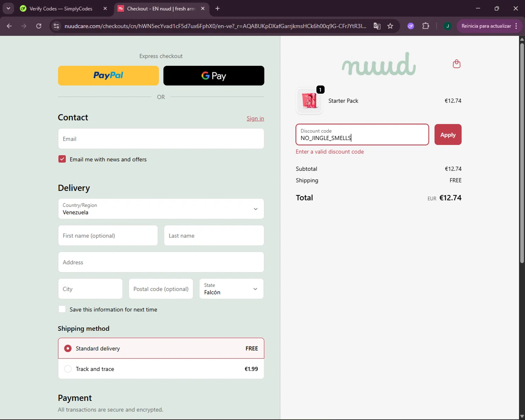Focus the Email input field

pyautogui.click(x=161, y=139)
